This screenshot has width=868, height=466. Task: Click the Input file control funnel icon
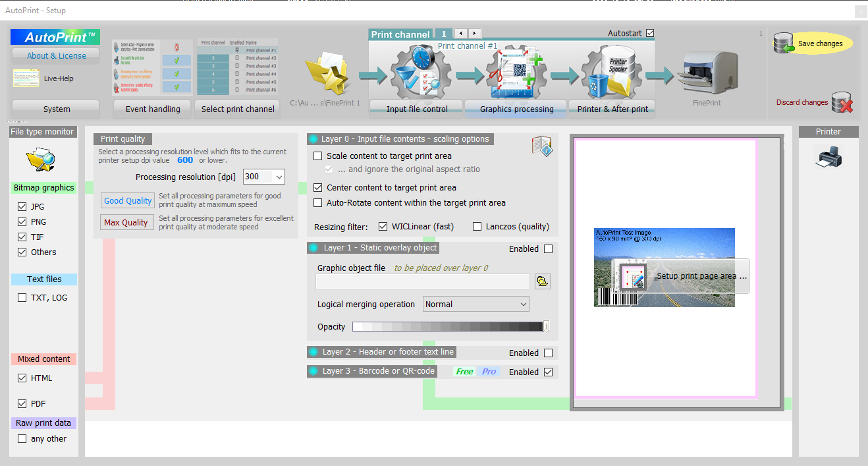tap(416, 74)
